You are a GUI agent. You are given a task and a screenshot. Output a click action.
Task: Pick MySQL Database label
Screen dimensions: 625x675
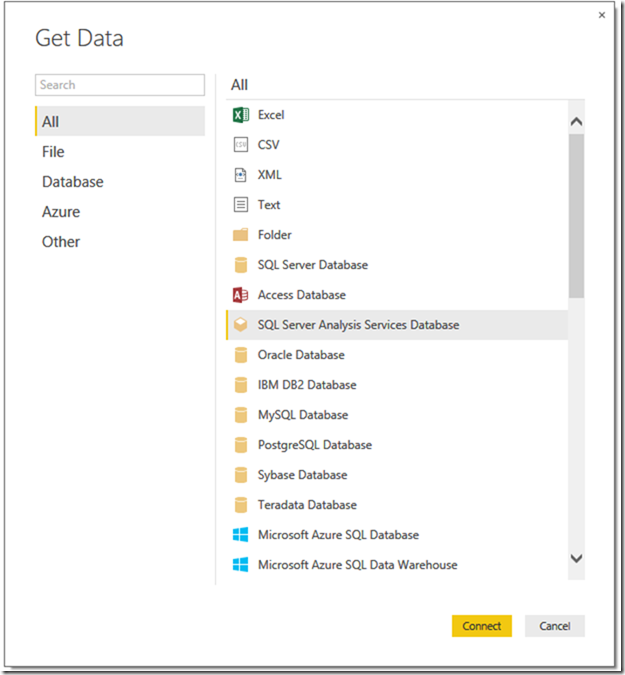click(303, 415)
